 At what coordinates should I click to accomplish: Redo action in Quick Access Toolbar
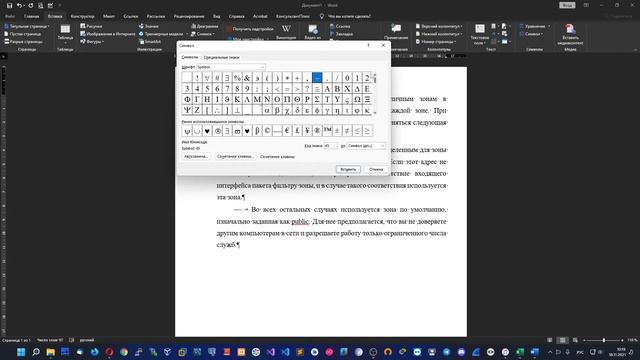click(31, 6)
